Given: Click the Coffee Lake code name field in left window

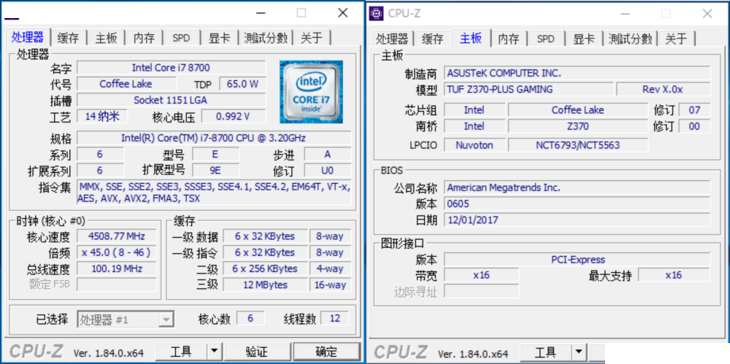Looking at the screenshot, I should [126, 84].
